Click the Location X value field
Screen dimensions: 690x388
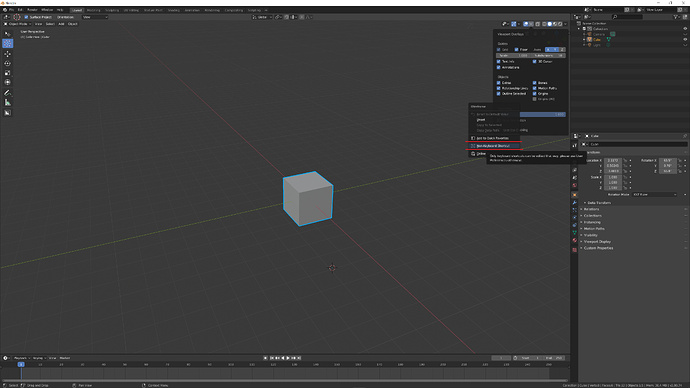[613, 161]
